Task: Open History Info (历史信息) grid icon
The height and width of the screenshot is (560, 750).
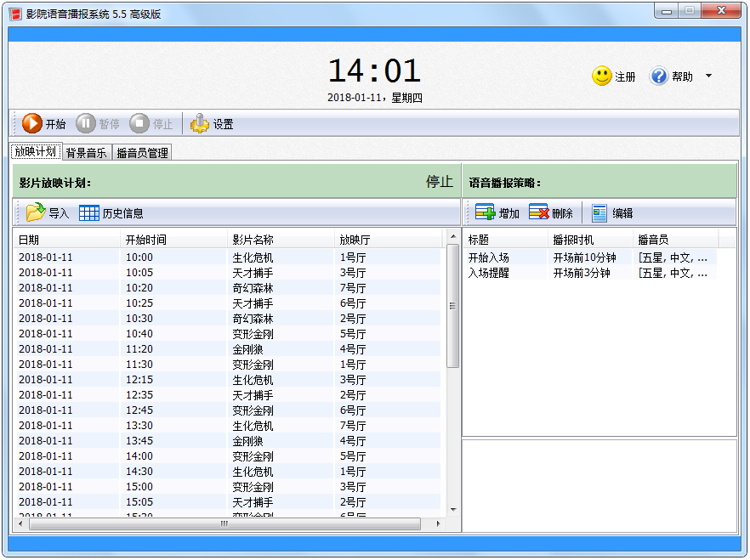Action: click(x=89, y=213)
